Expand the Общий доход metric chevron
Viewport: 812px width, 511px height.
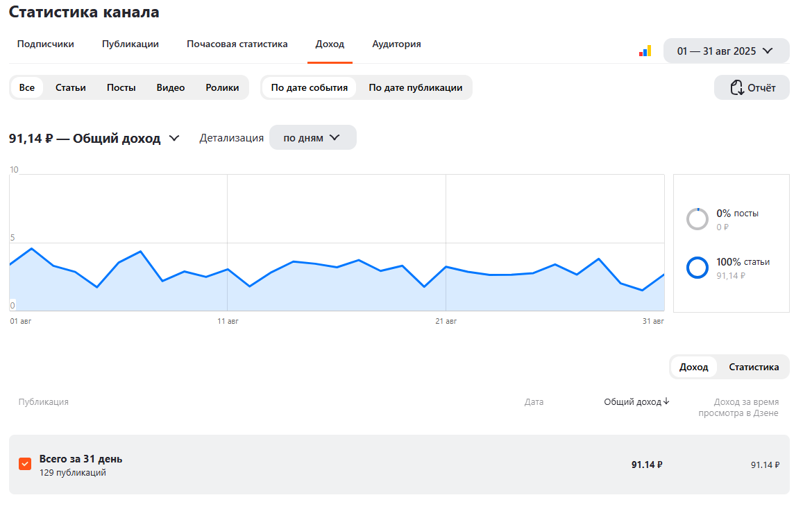pos(174,138)
